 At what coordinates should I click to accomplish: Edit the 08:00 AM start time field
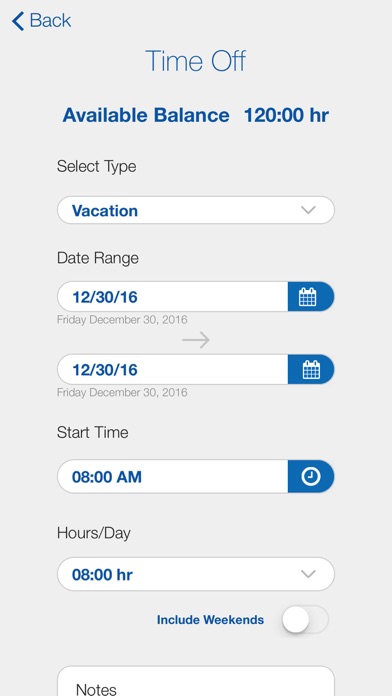(x=173, y=477)
